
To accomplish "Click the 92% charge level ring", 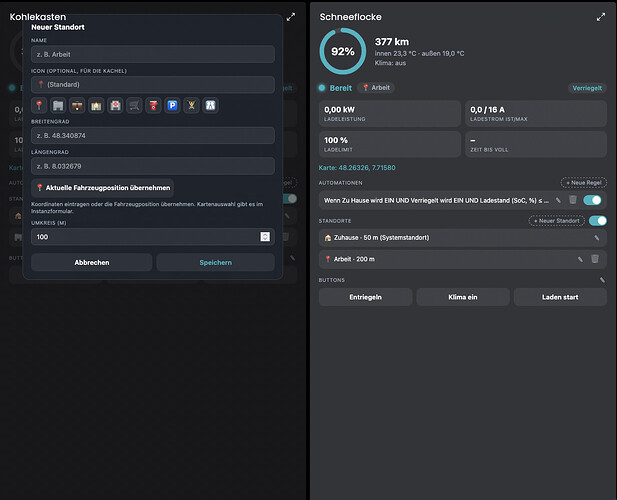I will point(343,51).
